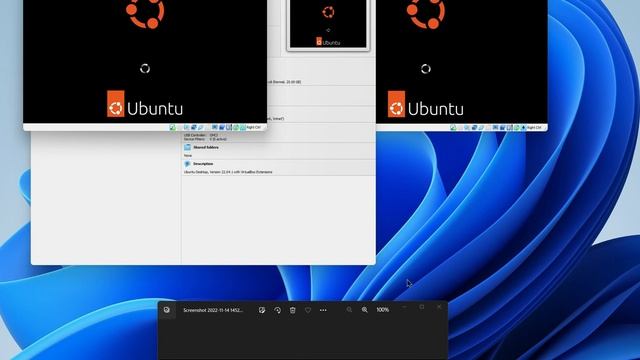Zoom in using the magnifier plus icon

[x=364, y=310]
